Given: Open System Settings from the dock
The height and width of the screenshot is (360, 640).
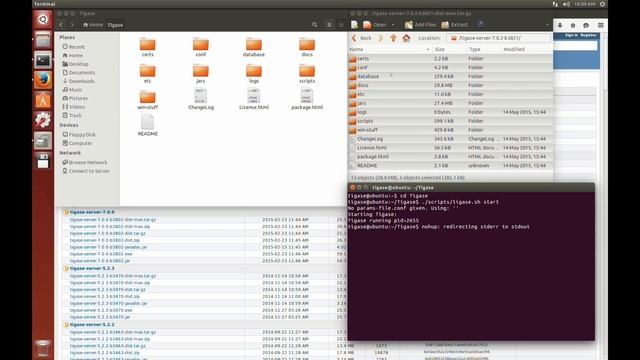Looking at the screenshot, I should click(43, 120).
